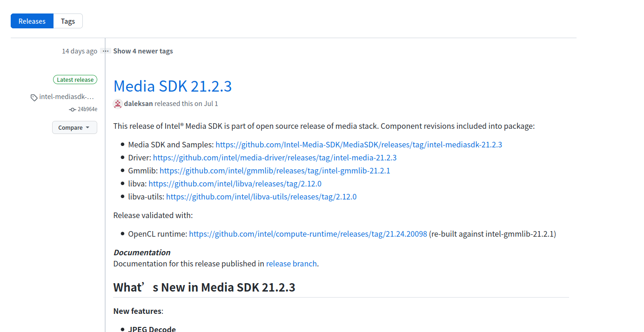The height and width of the screenshot is (332, 644).
Task: Switch to the Releases tab
Action: [x=32, y=21]
